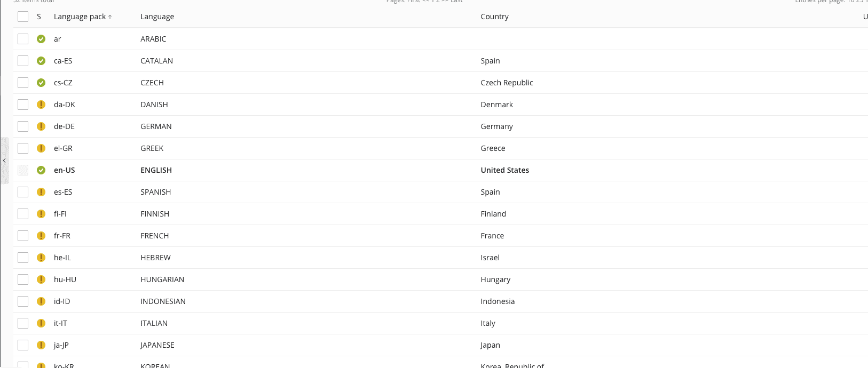Click the yellow warning icon for fr-FR
This screenshot has width=868, height=368.
coord(41,236)
